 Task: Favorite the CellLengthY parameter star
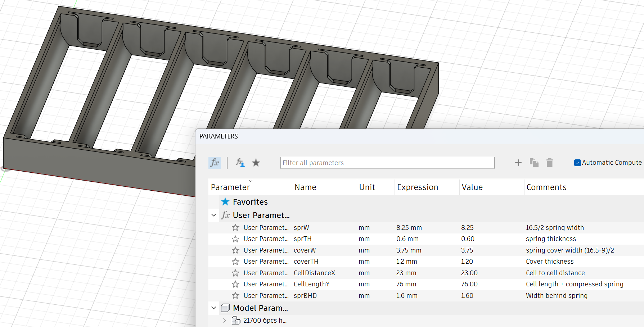[x=235, y=284]
